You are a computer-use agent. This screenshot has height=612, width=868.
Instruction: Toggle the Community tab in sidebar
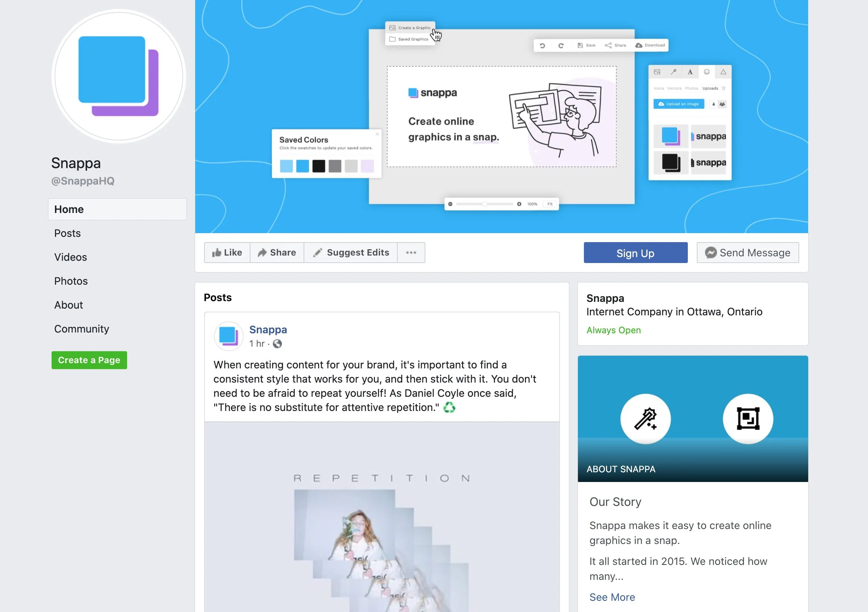point(81,328)
